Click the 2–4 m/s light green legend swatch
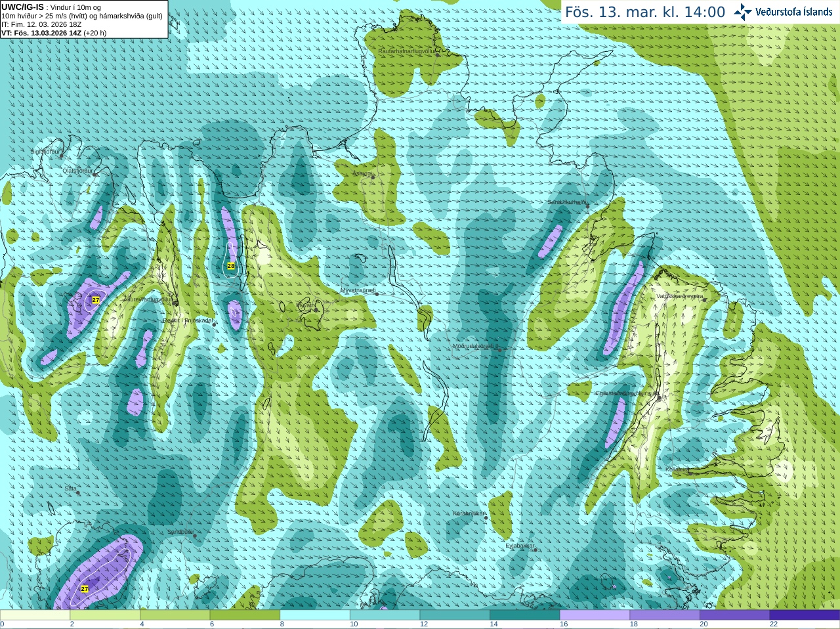 105,615
